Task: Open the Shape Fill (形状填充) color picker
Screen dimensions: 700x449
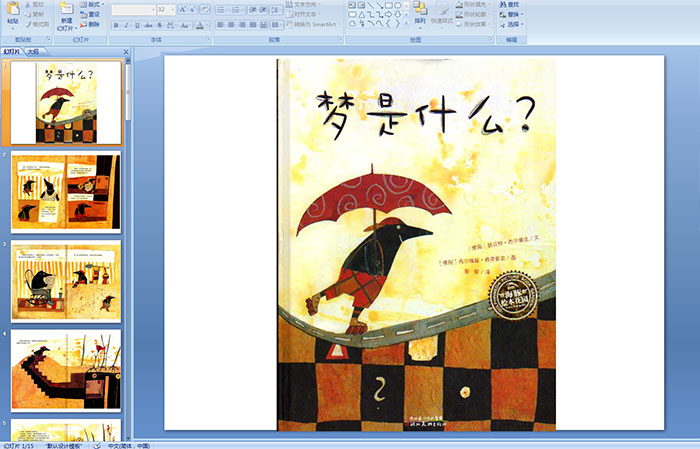Action: (x=473, y=4)
